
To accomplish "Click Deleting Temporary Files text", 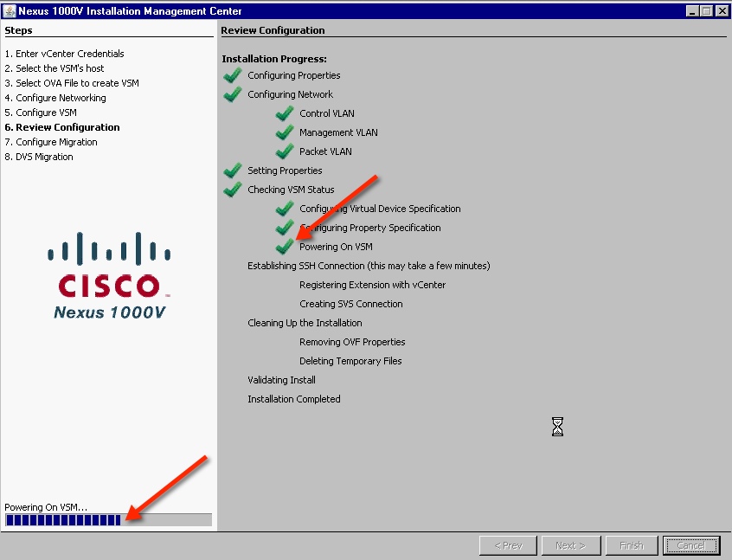I will (350, 361).
